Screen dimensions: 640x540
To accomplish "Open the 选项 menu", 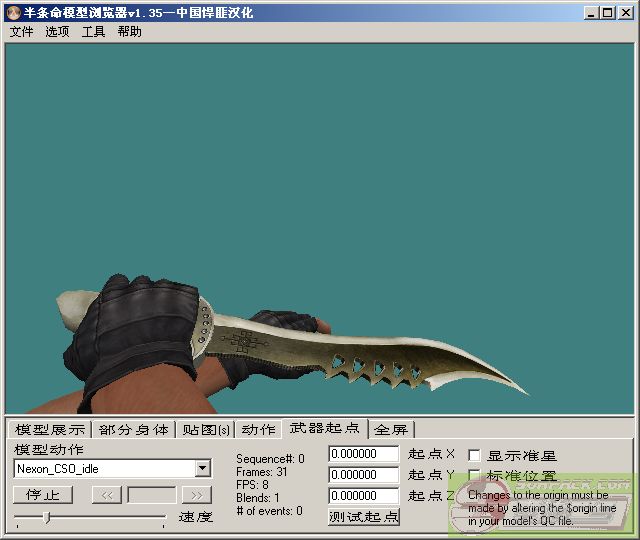I will tap(57, 32).
